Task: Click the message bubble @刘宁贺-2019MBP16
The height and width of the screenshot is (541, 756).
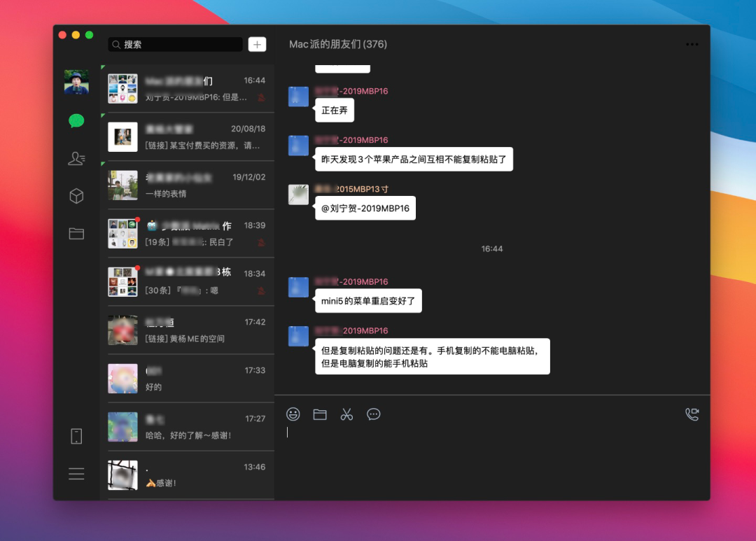Action: (365, 209)
